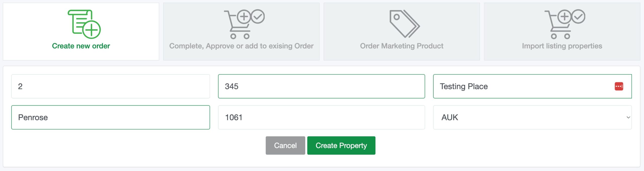644x171 pixels.
Task: Click the postcode field showing 1061
Action: (x=321, y=117)
